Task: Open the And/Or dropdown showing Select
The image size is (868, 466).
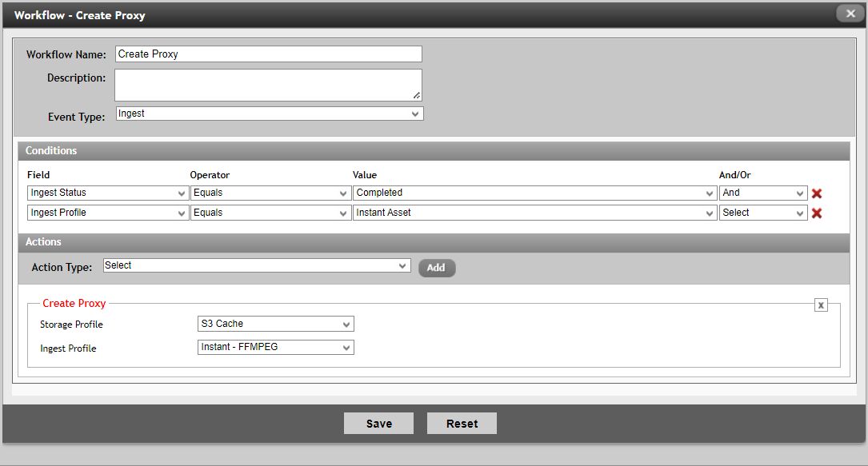Action: [x=762, y=213]
